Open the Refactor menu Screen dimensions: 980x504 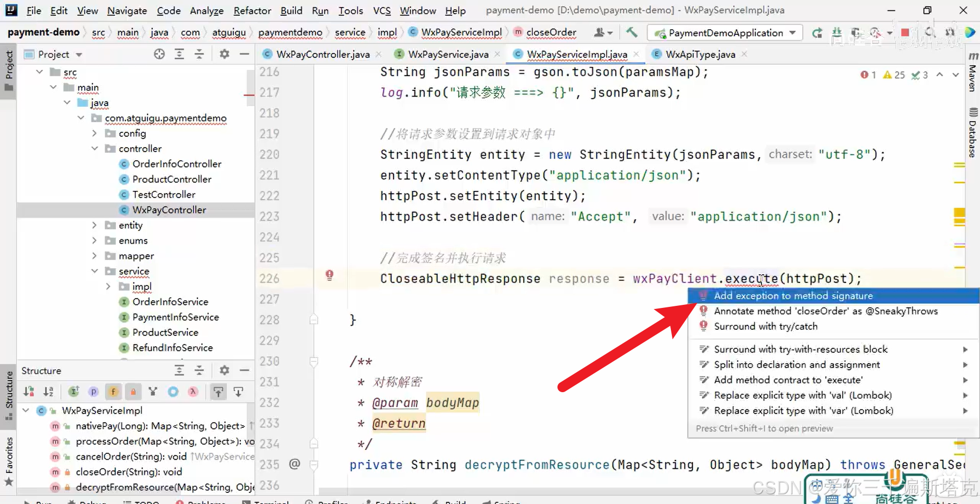pos(252,10)
